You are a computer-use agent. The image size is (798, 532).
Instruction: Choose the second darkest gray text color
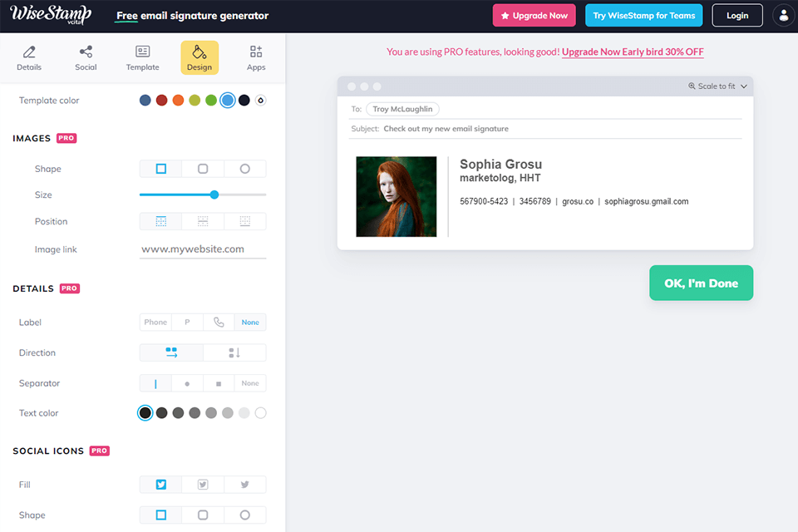(x=162, y=413)
